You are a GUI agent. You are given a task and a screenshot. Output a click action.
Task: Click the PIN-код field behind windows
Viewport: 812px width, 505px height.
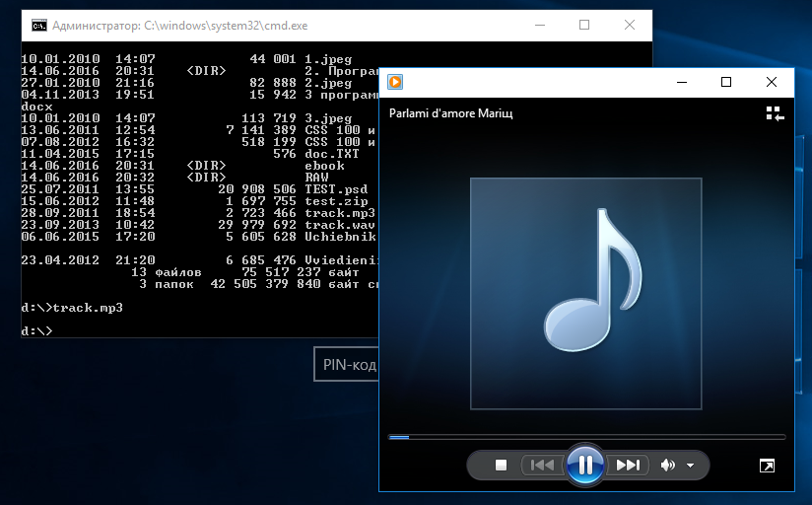coord(347,364)
